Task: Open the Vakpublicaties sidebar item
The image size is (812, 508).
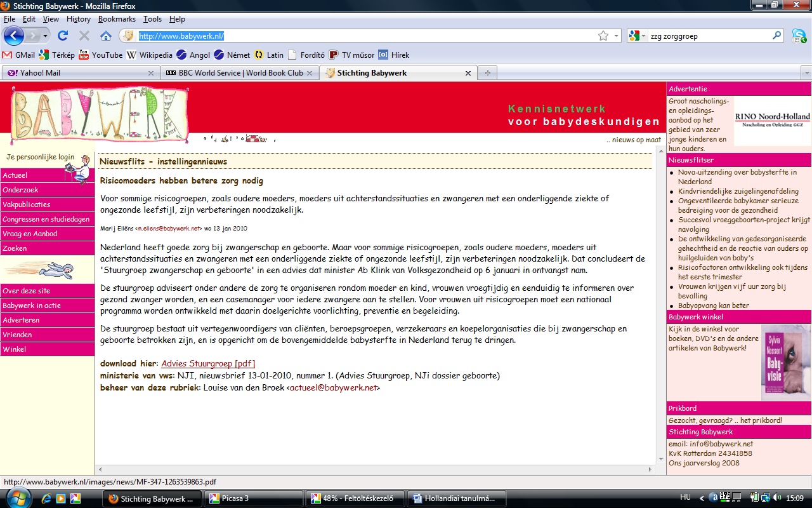Action: [x=48, y=204]
